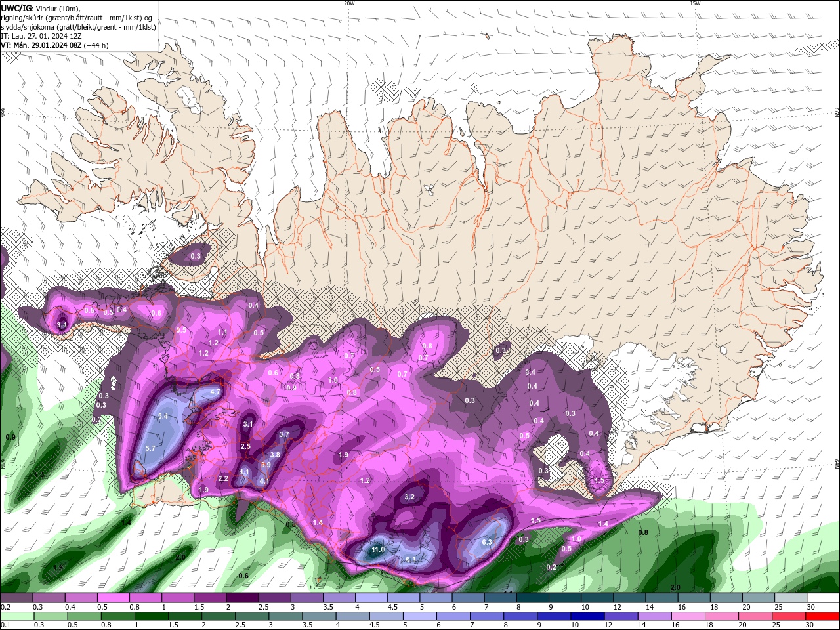The width and height of the screenshot is (840, 630).
Task: Click the 3.7 precipitation value on the map
Action: click(x=284, y=434)
